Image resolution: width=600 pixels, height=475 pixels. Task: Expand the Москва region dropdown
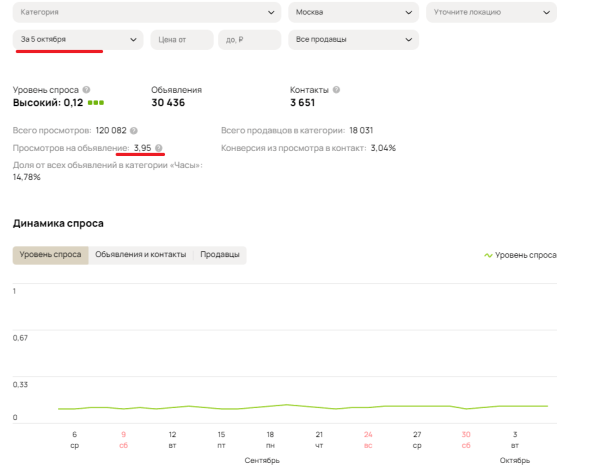click(353, 13)
